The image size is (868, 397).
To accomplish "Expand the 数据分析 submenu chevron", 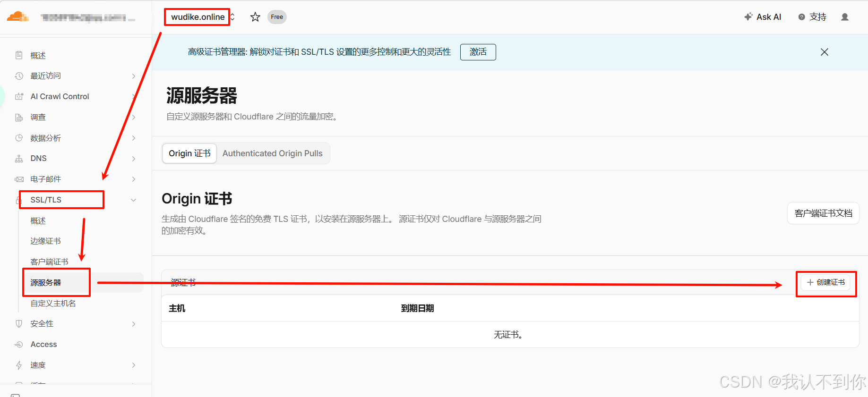I will (x=134, y=138).
